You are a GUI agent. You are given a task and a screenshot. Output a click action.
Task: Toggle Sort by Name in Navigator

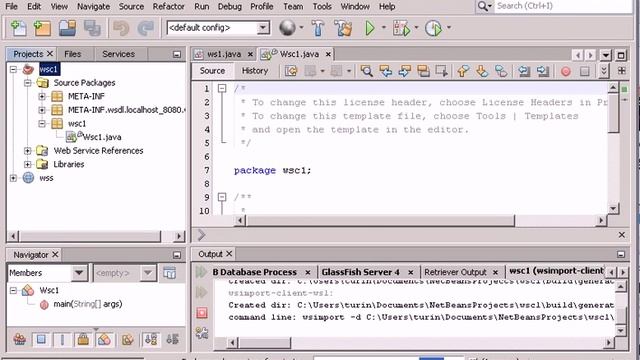151,339
